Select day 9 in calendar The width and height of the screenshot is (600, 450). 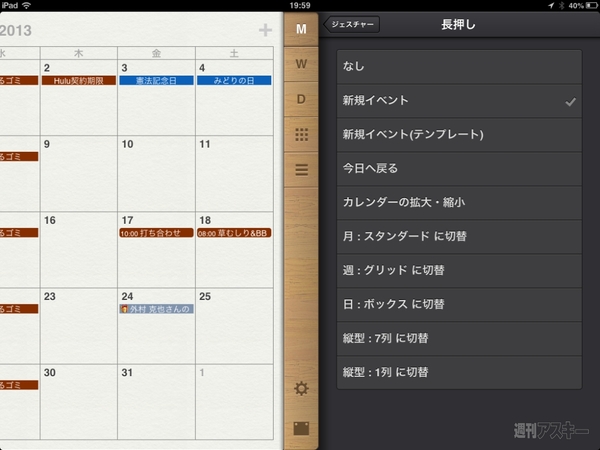78,173
